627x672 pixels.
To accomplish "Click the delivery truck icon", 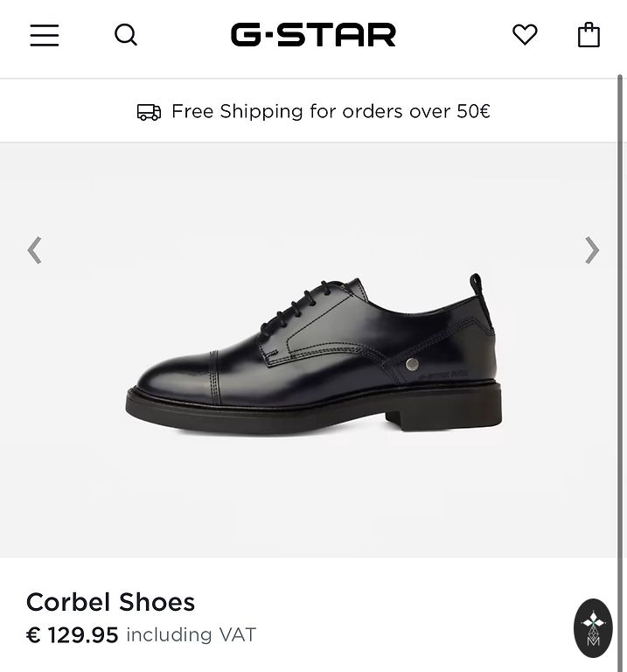I will coord(149,112).
